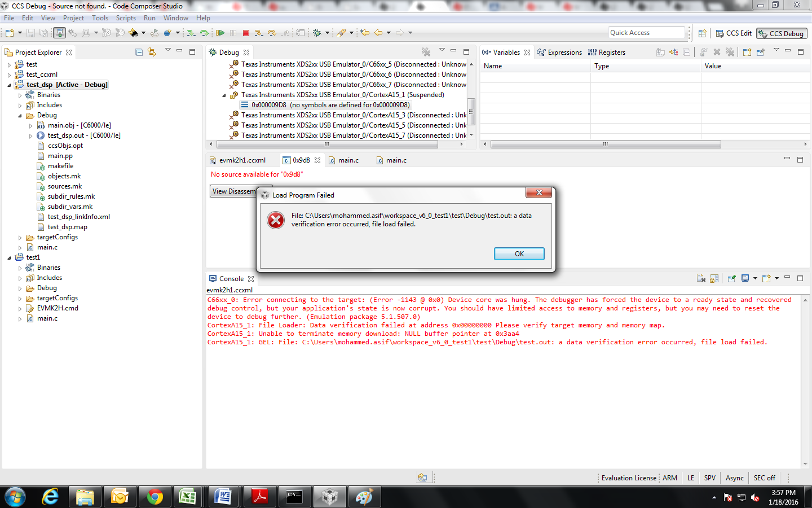Open the Display Selected Console dropdown
The width and height of the screenshot is (812, 508).
(x=755, y=278)
